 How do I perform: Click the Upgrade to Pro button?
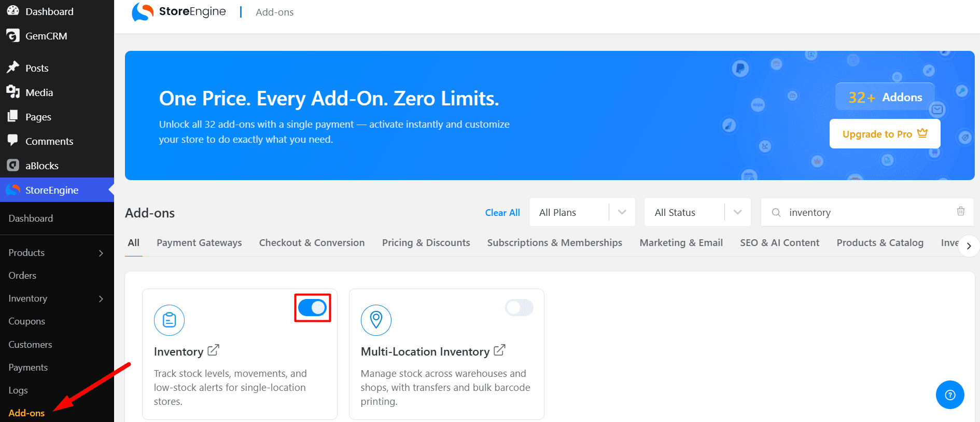885,134
